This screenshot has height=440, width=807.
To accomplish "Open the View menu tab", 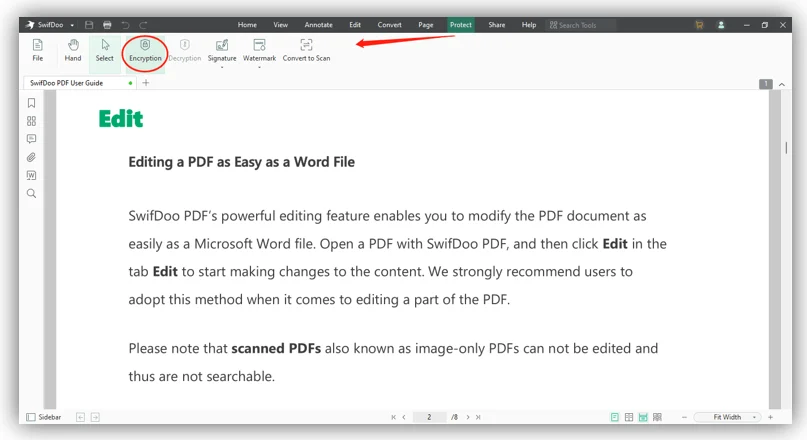I will (280, 25).
